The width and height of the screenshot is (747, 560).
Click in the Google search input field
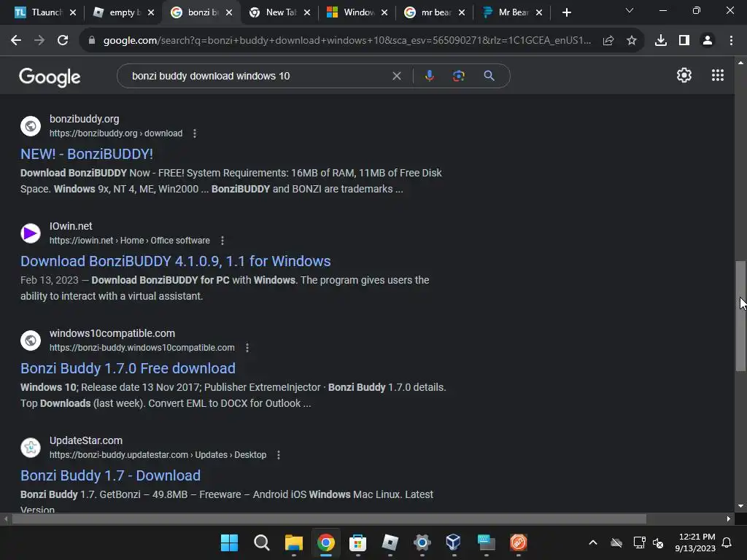click(258, 76)
